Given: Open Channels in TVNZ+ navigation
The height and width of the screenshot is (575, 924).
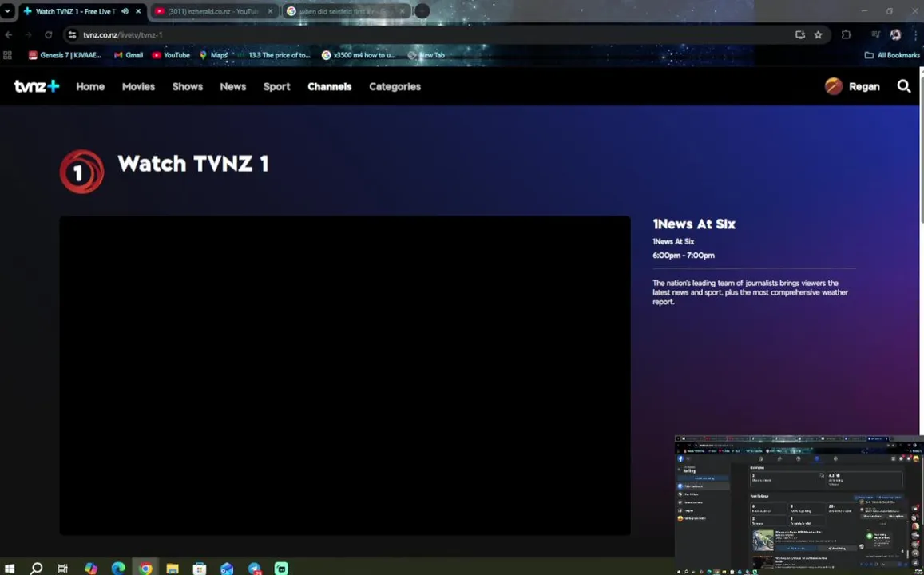Looking at the screenshot, I should (x=329, y=86).
